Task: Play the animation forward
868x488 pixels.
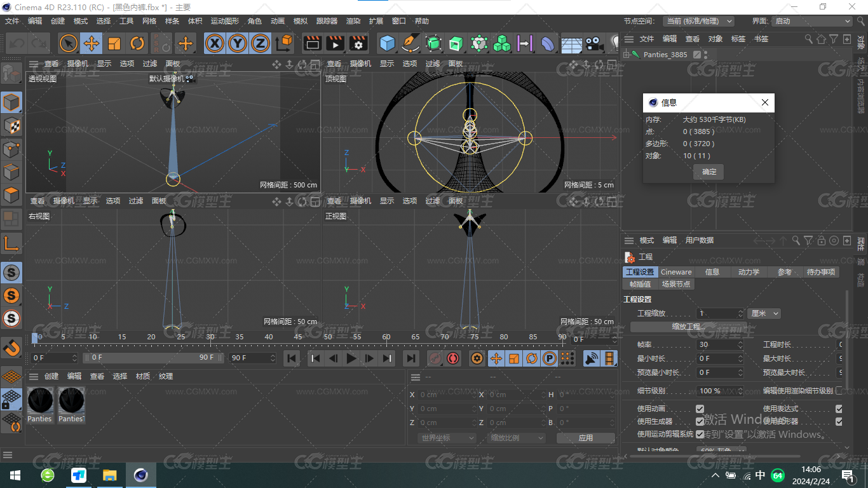Action: point(351,358)
